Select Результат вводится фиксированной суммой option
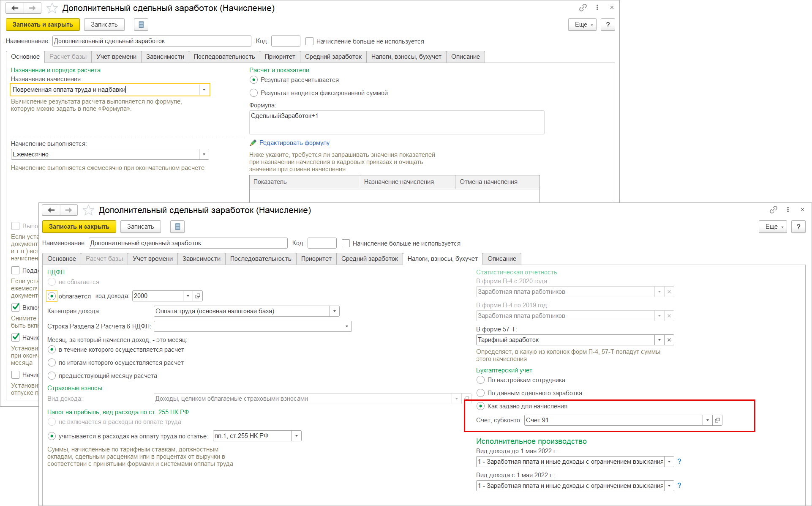The height and width of the screenshot is (506, 812). tap(253, 93)
